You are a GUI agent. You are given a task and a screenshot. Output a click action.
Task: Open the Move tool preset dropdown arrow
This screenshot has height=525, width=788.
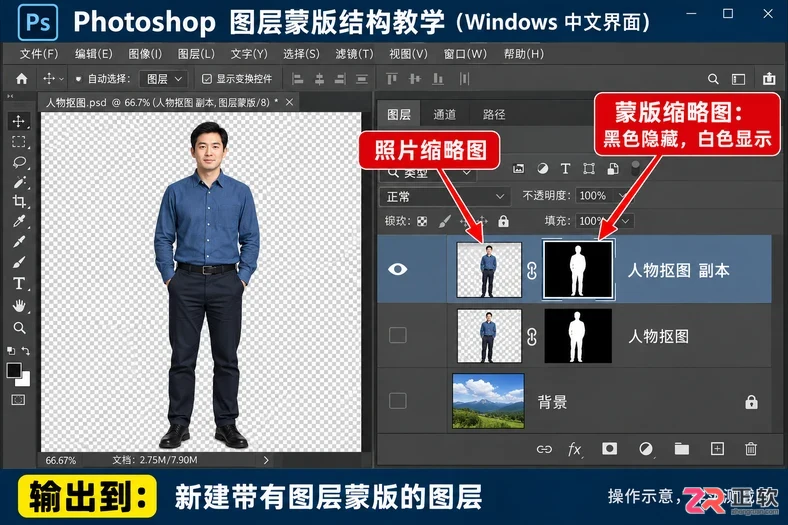click(x=61, y=79)
